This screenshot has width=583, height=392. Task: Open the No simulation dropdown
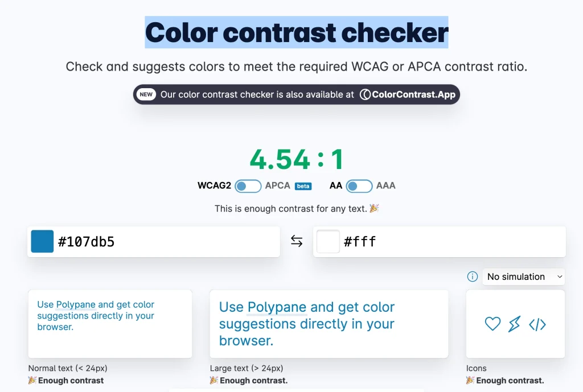(523, 277)
